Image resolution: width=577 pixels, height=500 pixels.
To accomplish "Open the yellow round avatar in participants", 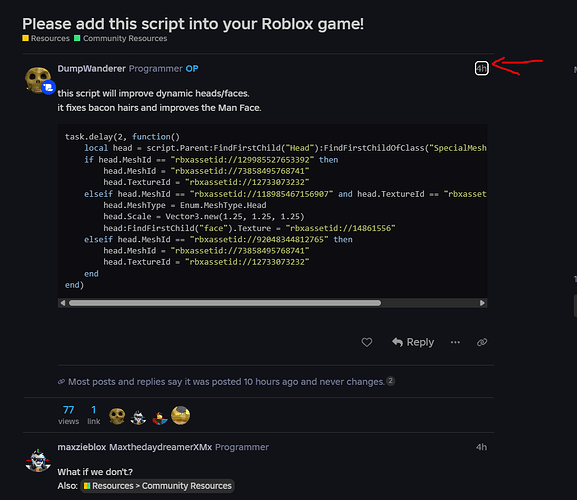I will pos(180,415).
